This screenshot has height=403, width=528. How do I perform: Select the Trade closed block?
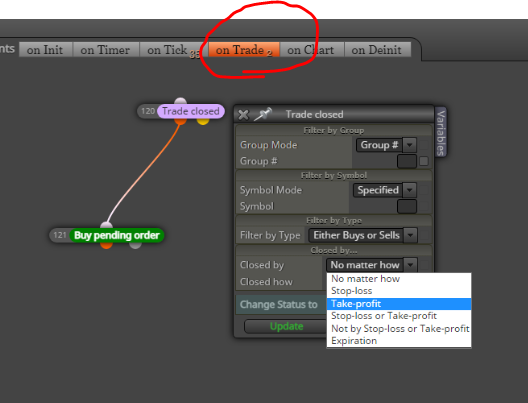[191, 111]
